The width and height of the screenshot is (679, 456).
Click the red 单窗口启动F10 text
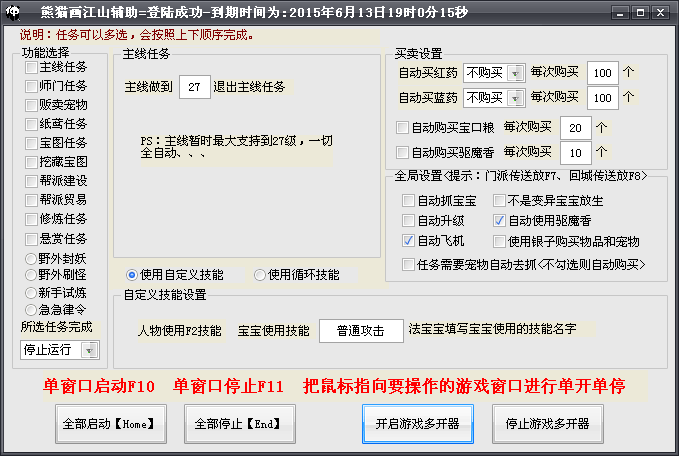click(99, 386)
